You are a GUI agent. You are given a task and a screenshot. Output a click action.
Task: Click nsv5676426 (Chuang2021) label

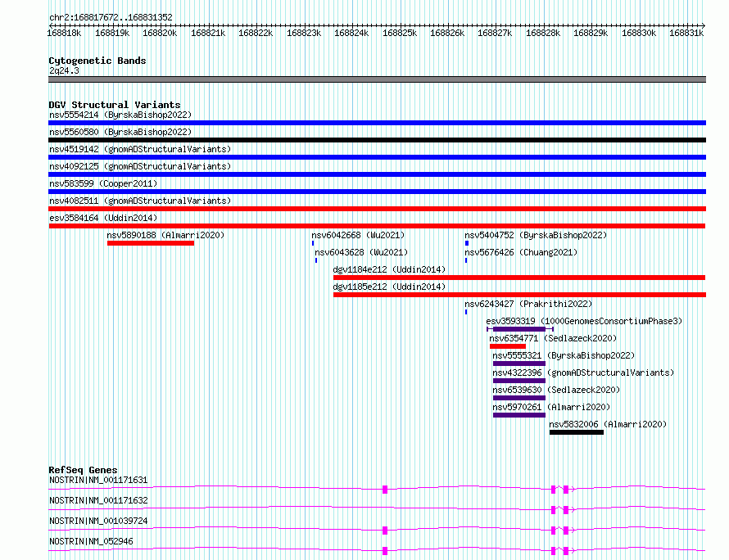click(521, 252)
